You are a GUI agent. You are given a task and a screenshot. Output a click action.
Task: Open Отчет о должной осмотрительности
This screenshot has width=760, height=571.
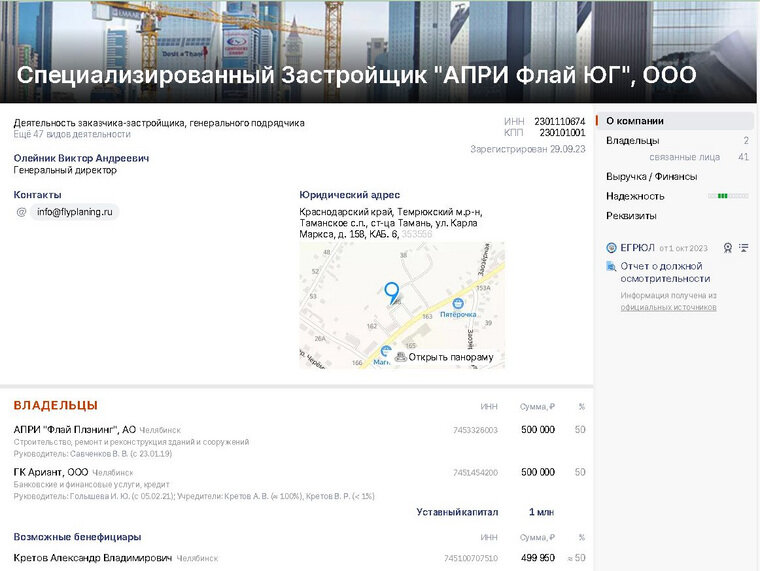[665, 272]
